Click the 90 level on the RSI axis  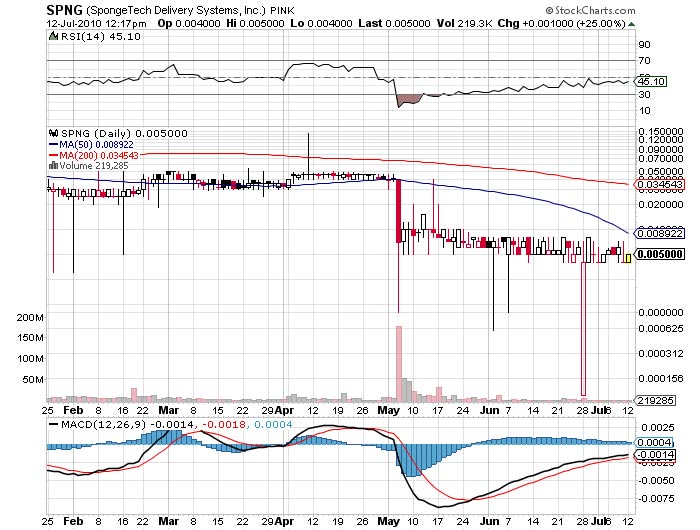coord(645,44)
